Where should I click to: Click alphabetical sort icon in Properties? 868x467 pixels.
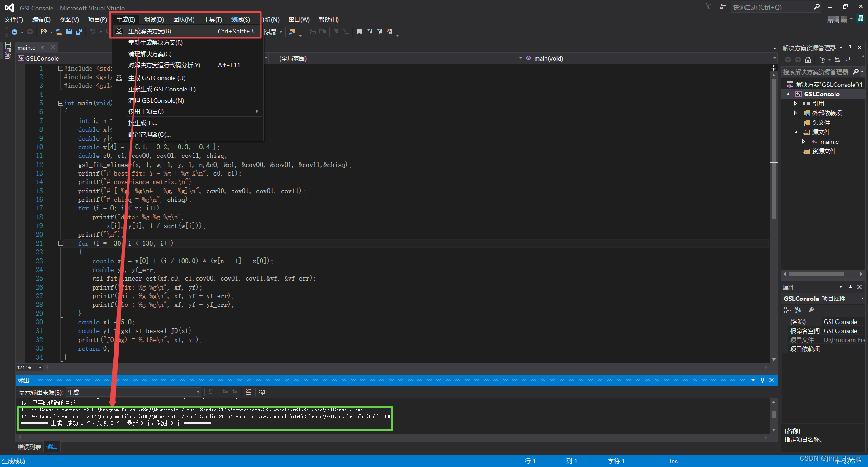pos(798,310)
